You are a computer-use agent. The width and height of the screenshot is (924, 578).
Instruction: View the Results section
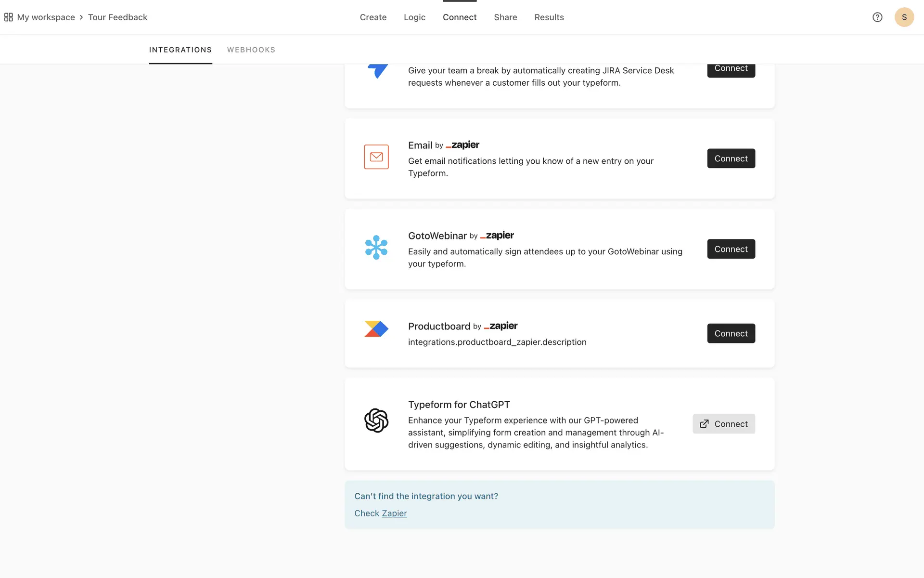pyautogui.click(x=549, y=17)
